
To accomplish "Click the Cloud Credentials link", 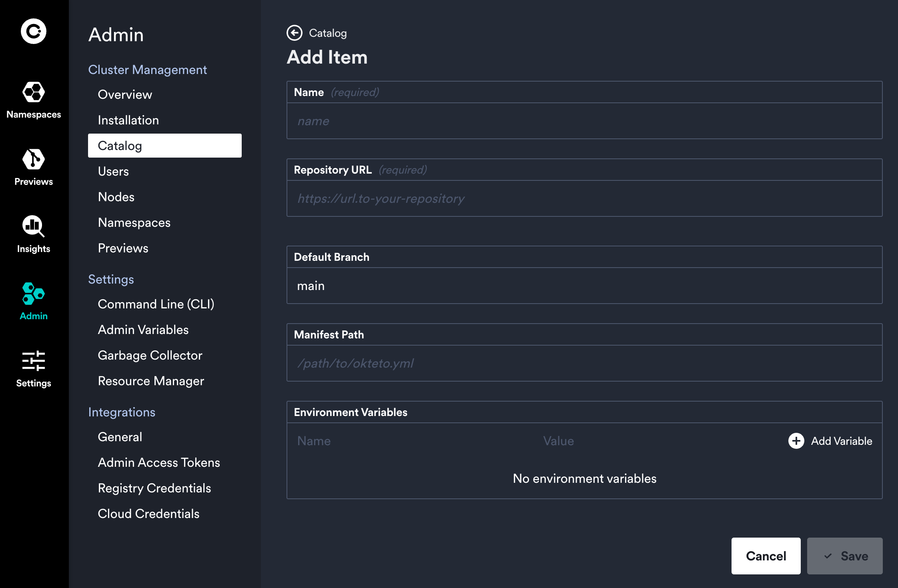I will [148, 513].
